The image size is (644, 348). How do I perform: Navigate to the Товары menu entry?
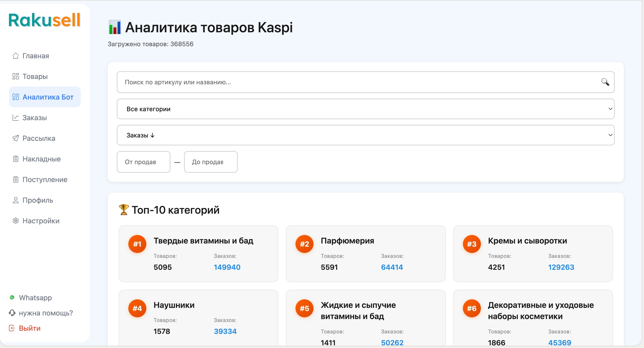[x=35, y=76]
